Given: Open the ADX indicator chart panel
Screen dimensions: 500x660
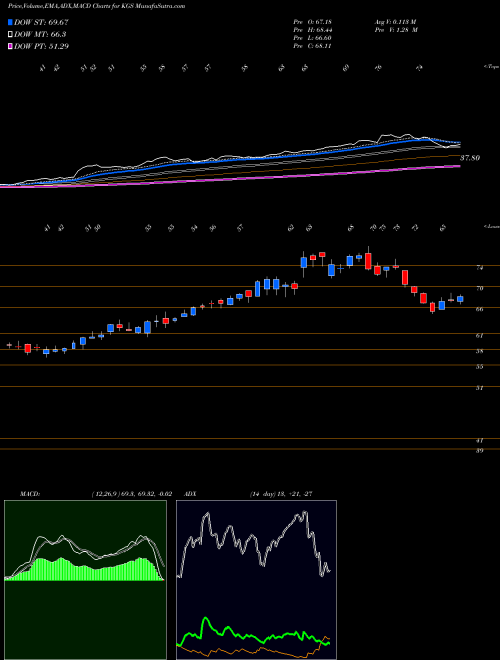Looking at the screenshot, I should pos(256,580).
